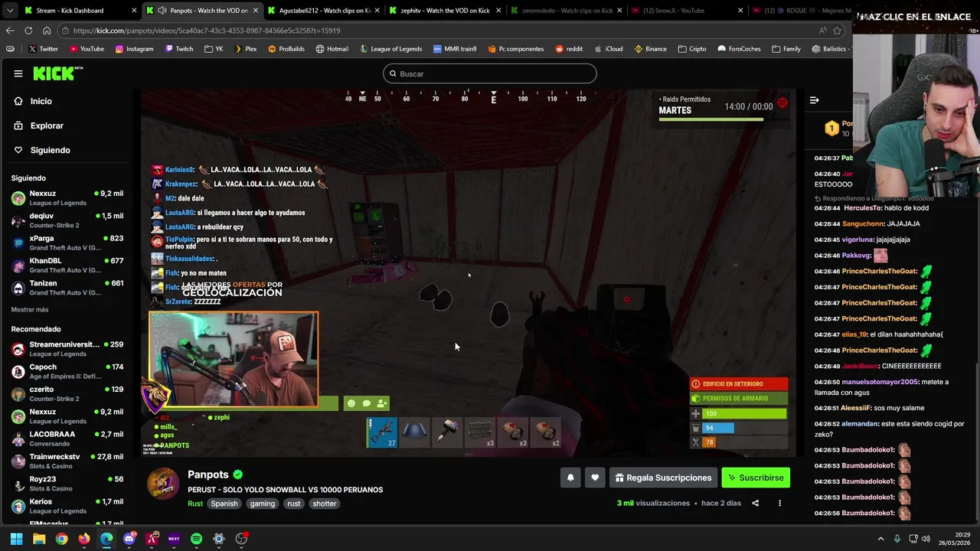The height and width of the screenshot is (551, 980).
Task: Open Windows Start menu
Action: click(16, 539)
